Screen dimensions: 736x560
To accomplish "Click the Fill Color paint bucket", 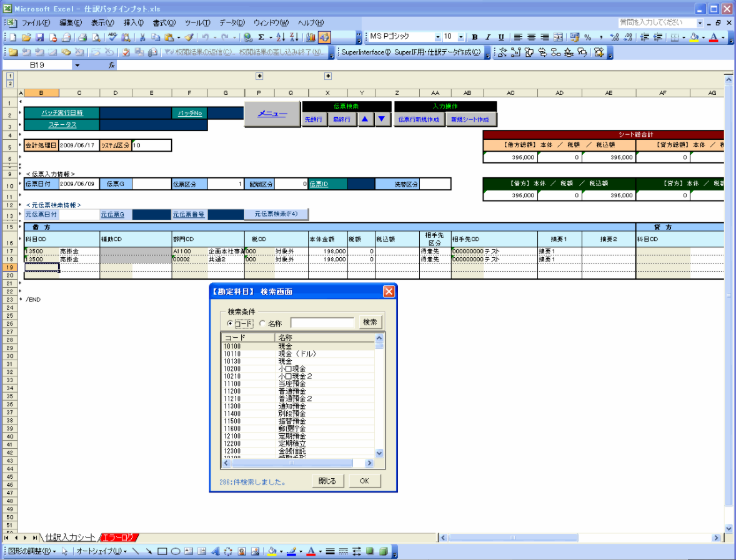I will tap(694, 37).
